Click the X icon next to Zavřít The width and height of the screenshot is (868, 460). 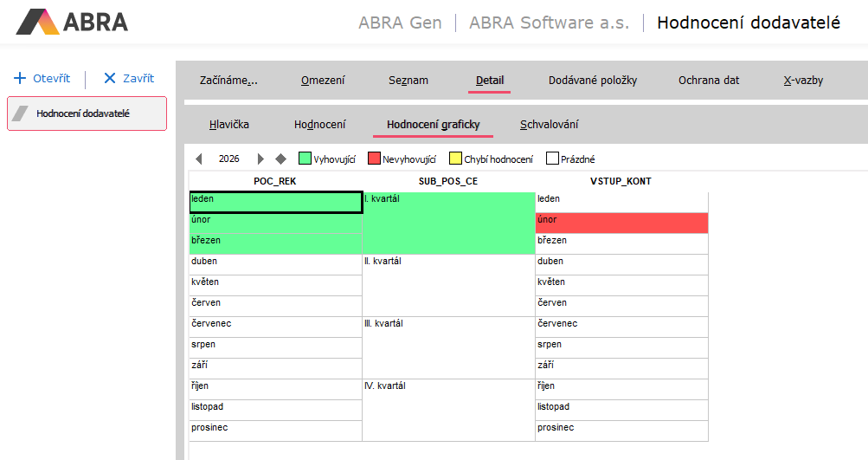coord(109,79)
